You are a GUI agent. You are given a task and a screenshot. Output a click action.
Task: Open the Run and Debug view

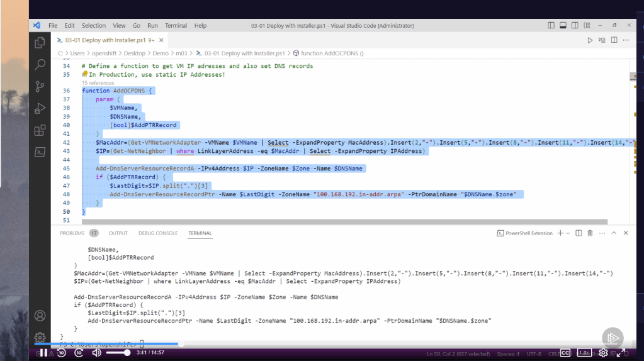coord(40,108)
